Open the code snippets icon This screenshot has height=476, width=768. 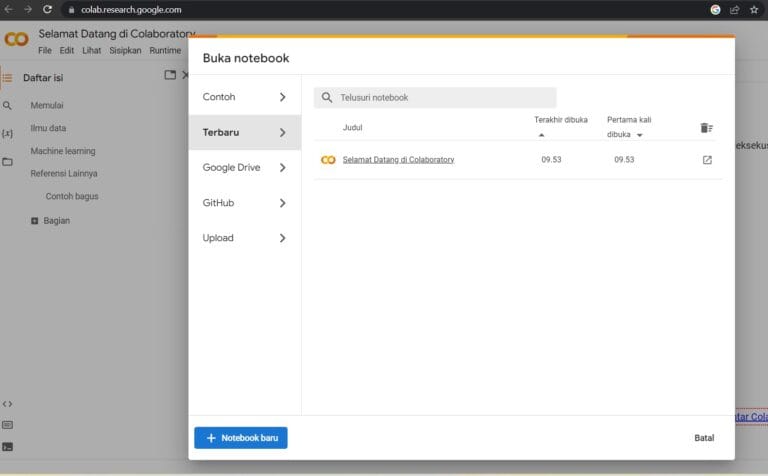pos(8,403)
